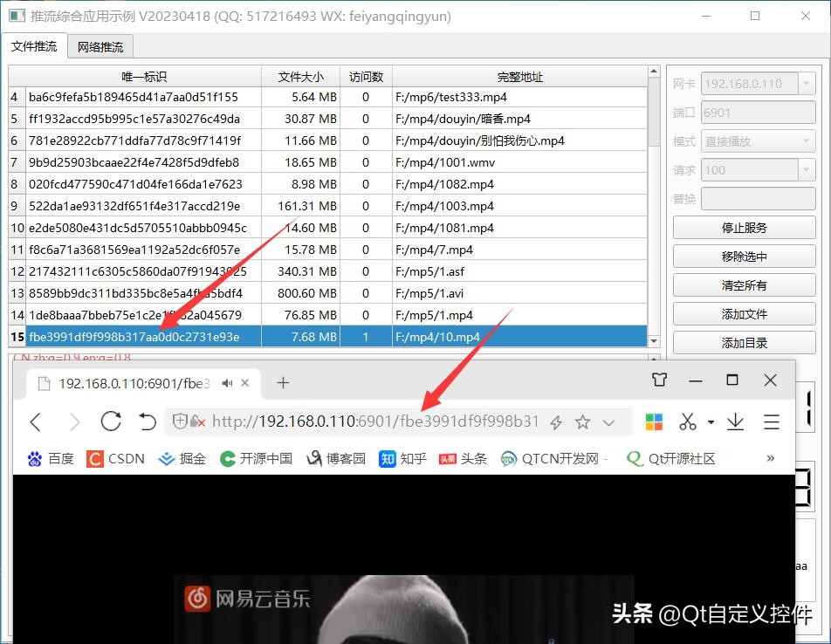Click 添加文件 to add files
Viewport: 831px width, 644px height.
744,313
